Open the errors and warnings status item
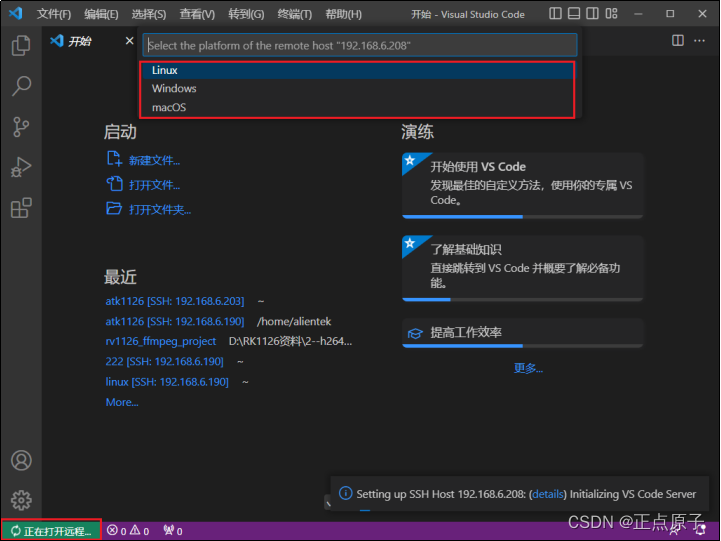This screenshot has width=721, height=541. 128,531
